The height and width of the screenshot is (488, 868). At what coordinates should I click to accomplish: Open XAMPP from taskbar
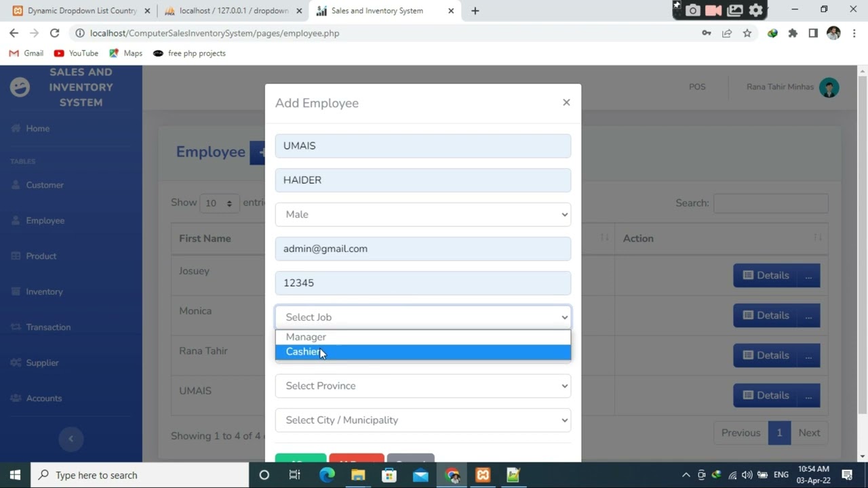pos(482,475)
